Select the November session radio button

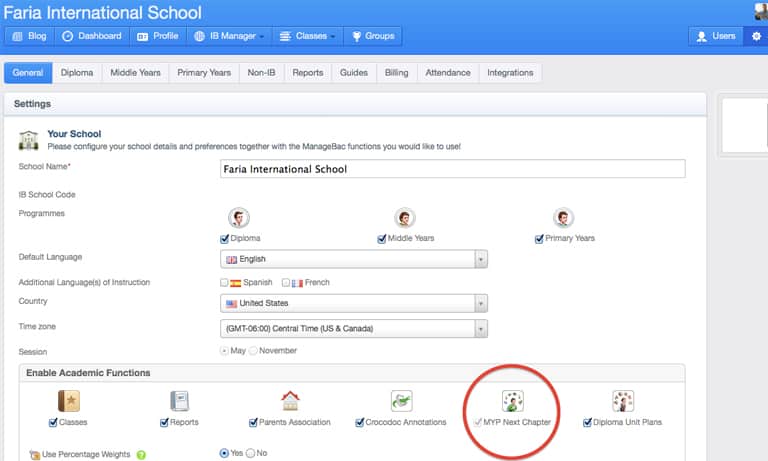pos(253,351)
